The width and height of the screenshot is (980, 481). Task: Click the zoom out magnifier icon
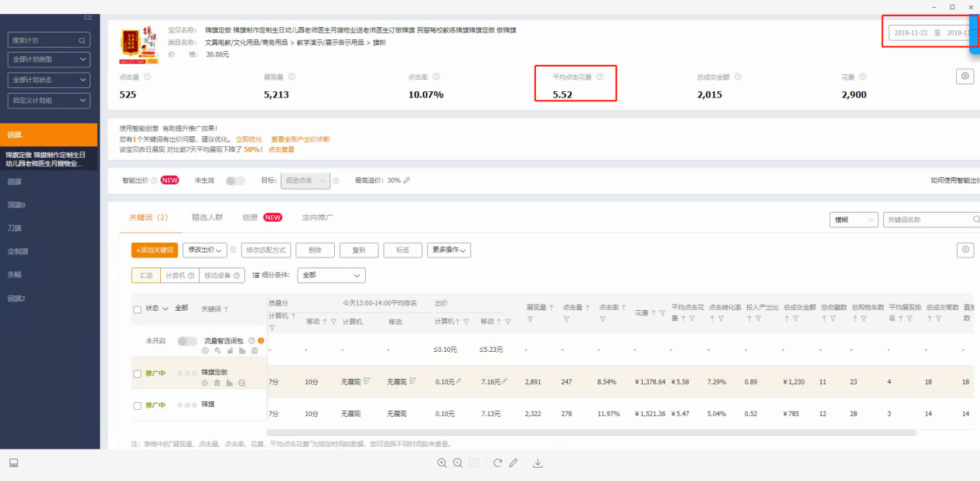coord(458,463)
